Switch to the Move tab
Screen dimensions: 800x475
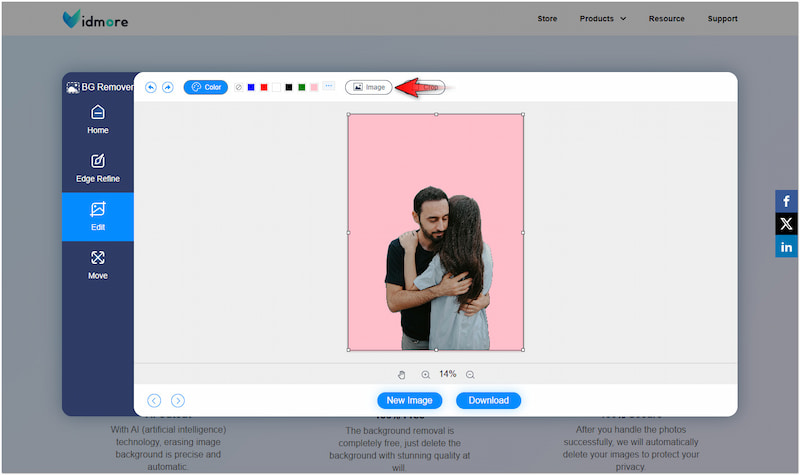click(x=98, y=265)
